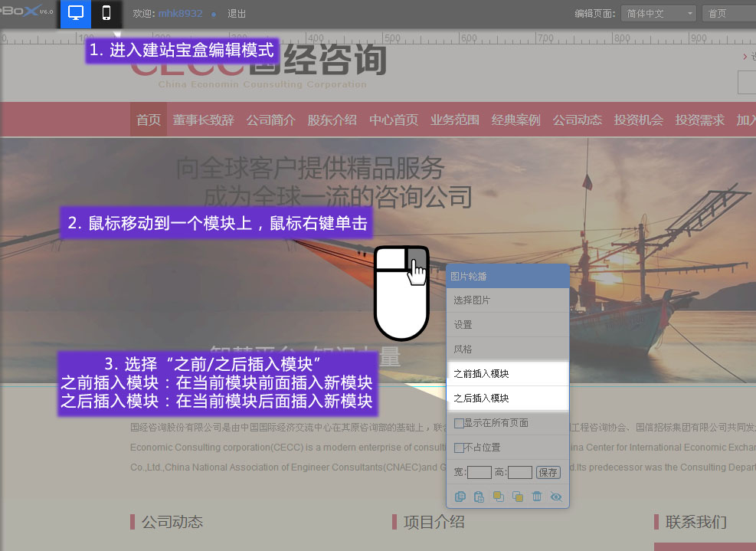
Task: Open the 简体中文 language dropdown
Action: (x=659, y=14)
